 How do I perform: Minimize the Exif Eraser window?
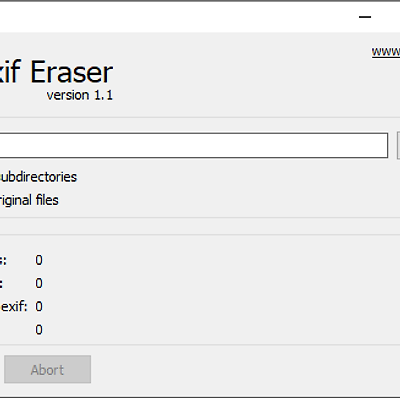(365, 17)
